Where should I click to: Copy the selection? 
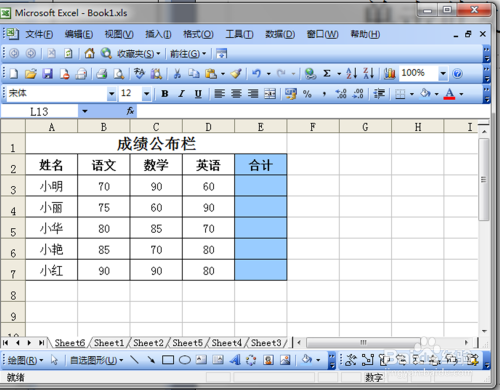(194, 74)
